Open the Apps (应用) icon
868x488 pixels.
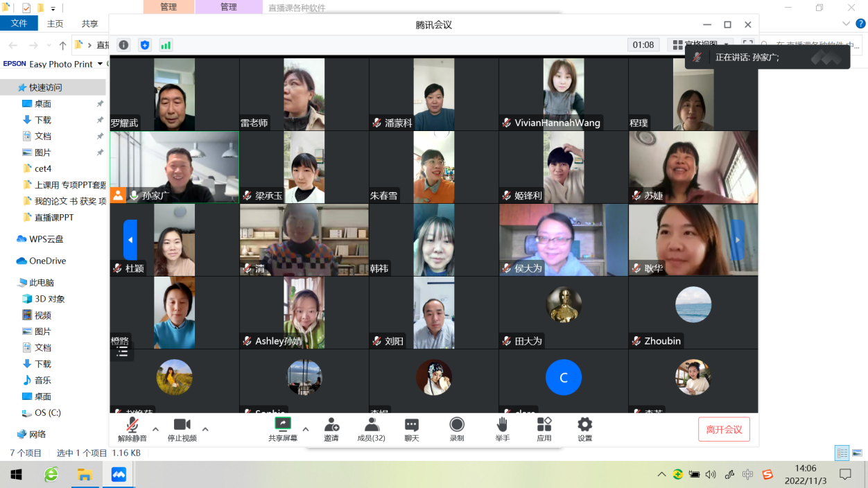[544, 425]
